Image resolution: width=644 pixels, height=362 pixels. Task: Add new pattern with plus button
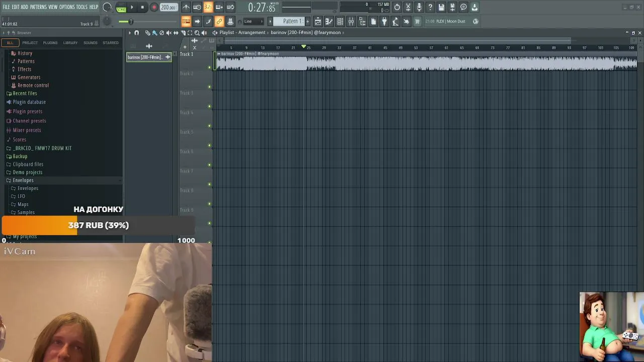[x=307, y=21]
